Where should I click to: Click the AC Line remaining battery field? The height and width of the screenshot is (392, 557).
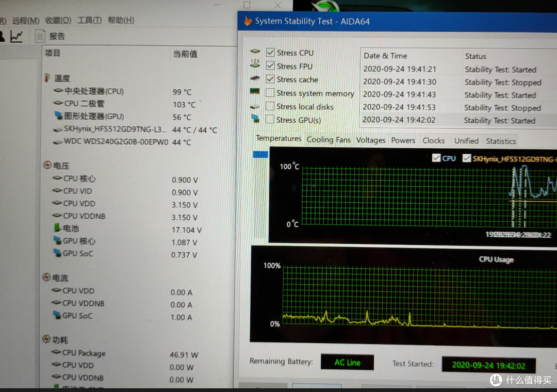(x=347, y=362)
